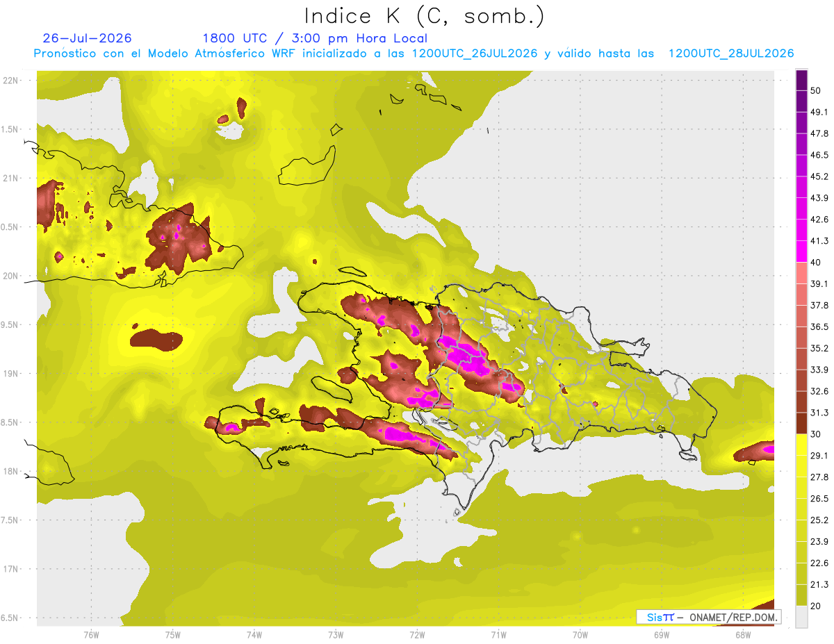
Task: Click the '72W' longitude label
Action: point(417,634)
